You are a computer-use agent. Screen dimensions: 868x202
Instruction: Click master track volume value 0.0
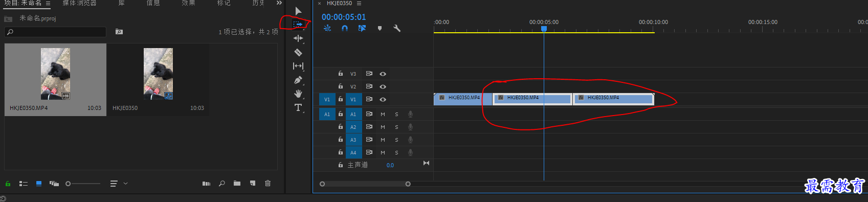click(x=390, y=165)
